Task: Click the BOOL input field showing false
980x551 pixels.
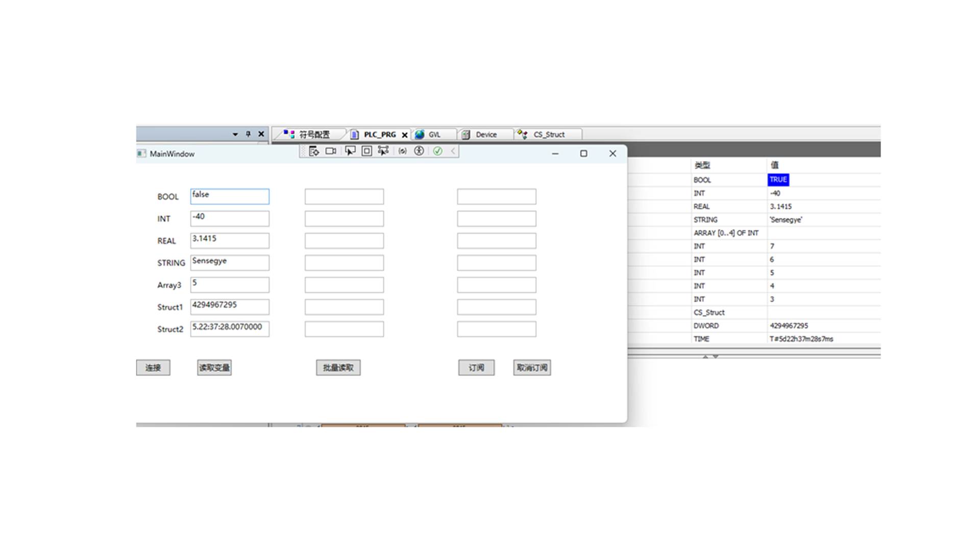Action: point(230,196)
